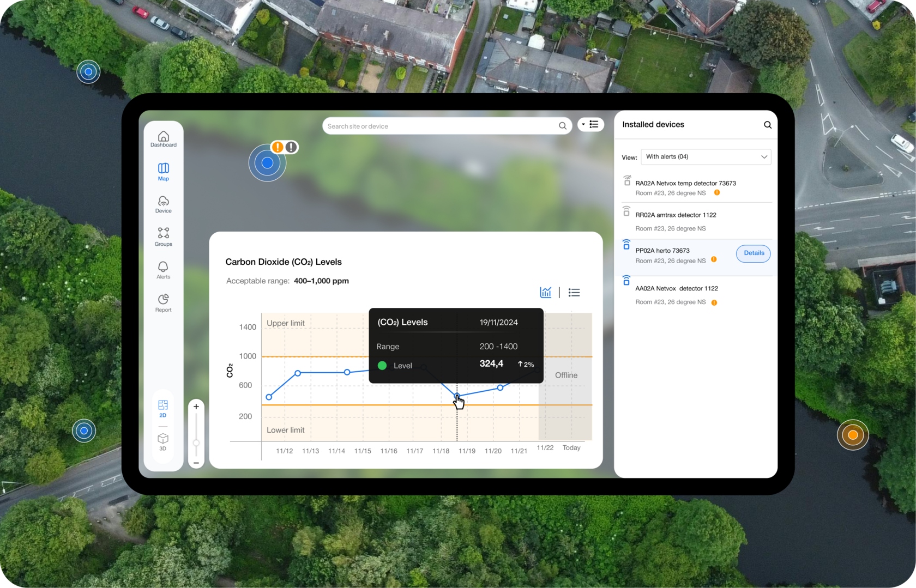Select AA02A Netvox detector 1122 device

(x=676, y=289)
